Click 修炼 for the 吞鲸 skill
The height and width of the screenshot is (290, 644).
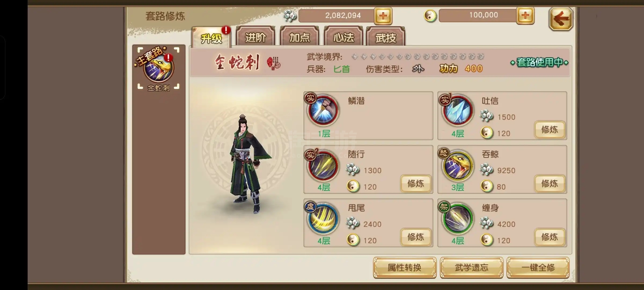550,183
